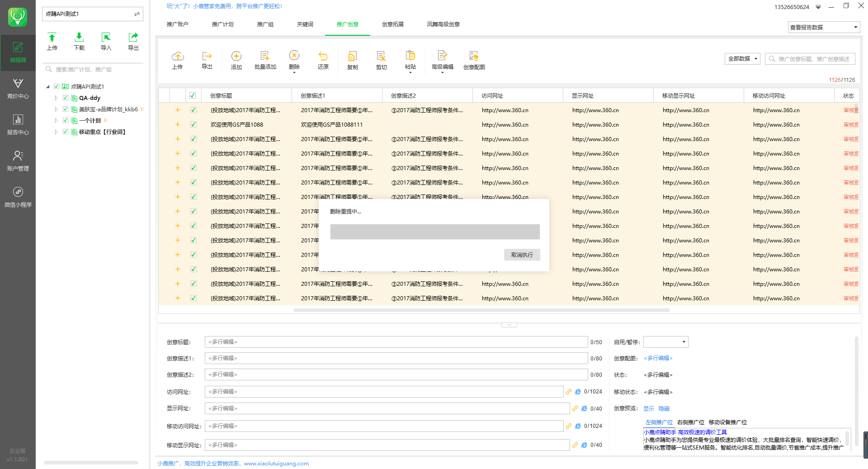Click the 取消执行 cancel button
Viewport: 868px width, 469px height.
(x=522, y=255)
